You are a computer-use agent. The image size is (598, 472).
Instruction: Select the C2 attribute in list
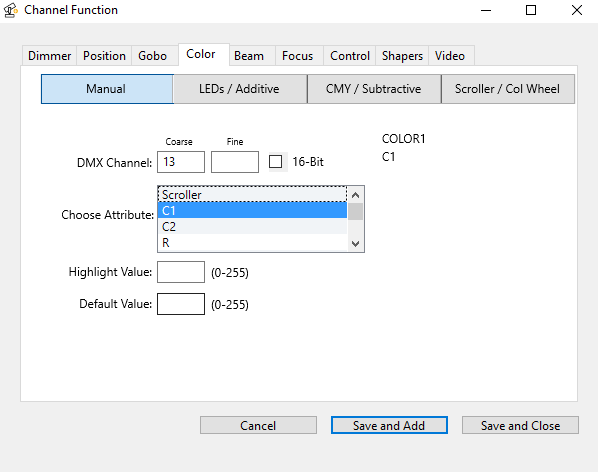pos(252,226)
